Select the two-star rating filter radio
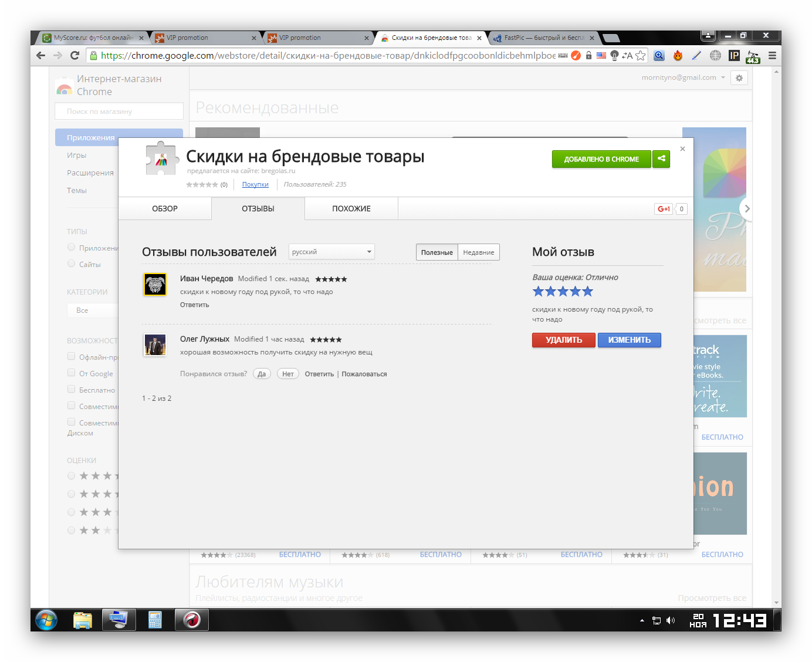Viewport: 812px width, 662px height. [x=71, y=531]
